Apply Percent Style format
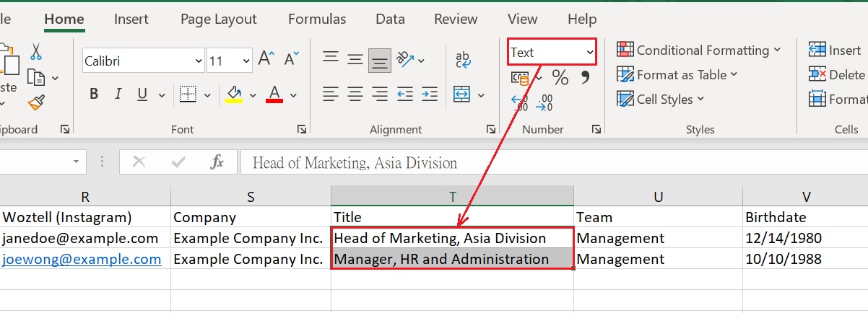 [560, 76]
